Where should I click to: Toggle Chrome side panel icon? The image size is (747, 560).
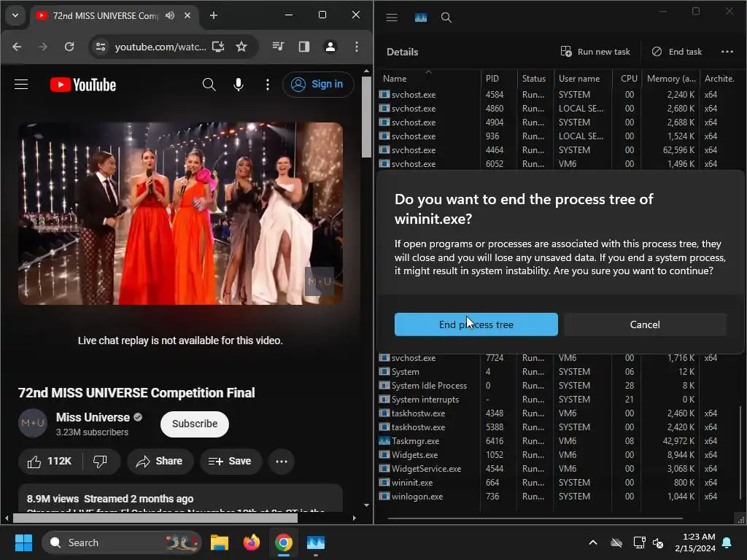click(x=304, y=47)
